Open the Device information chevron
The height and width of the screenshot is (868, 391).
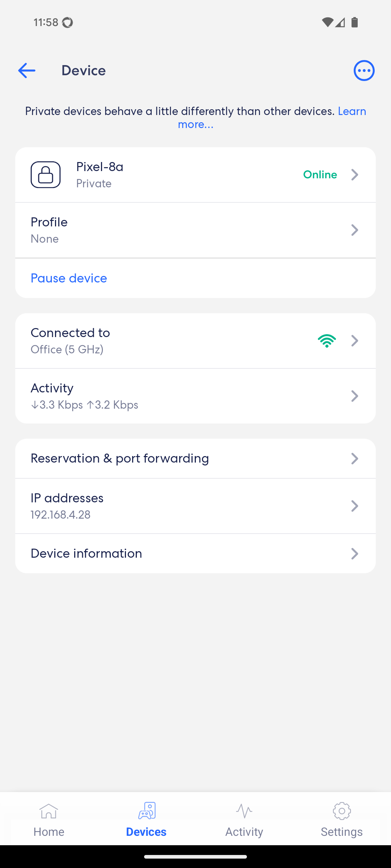tap(355, 553)
